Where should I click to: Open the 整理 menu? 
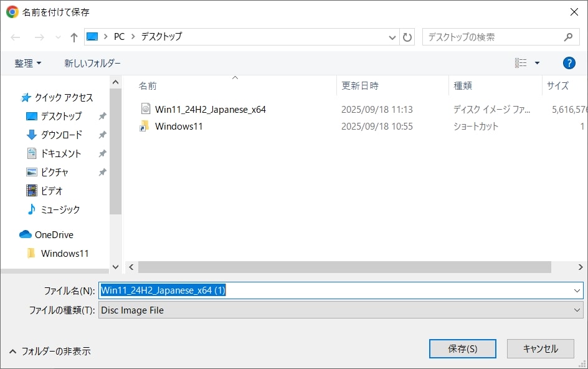(x=28, y=63)
